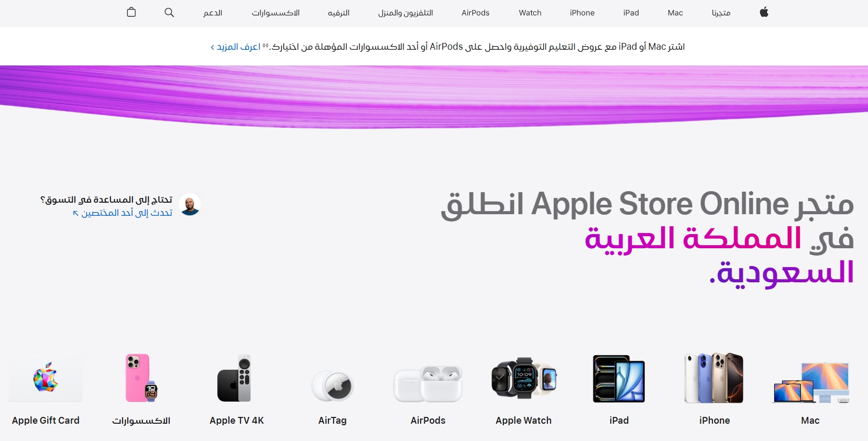Open the Apple Gift Card thumbnail
This screenshot has width=868, height=441.
tap(46, 378)
